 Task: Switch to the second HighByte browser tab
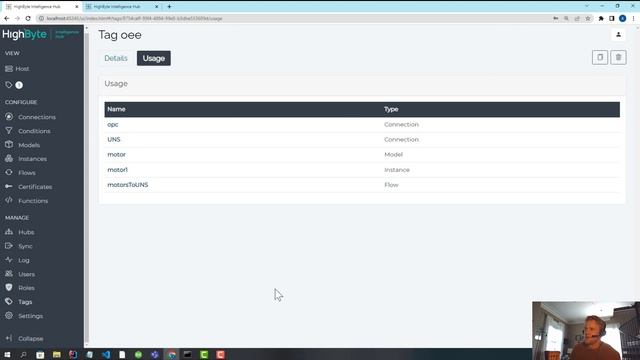pyautogui.click(x=122, y=7)
